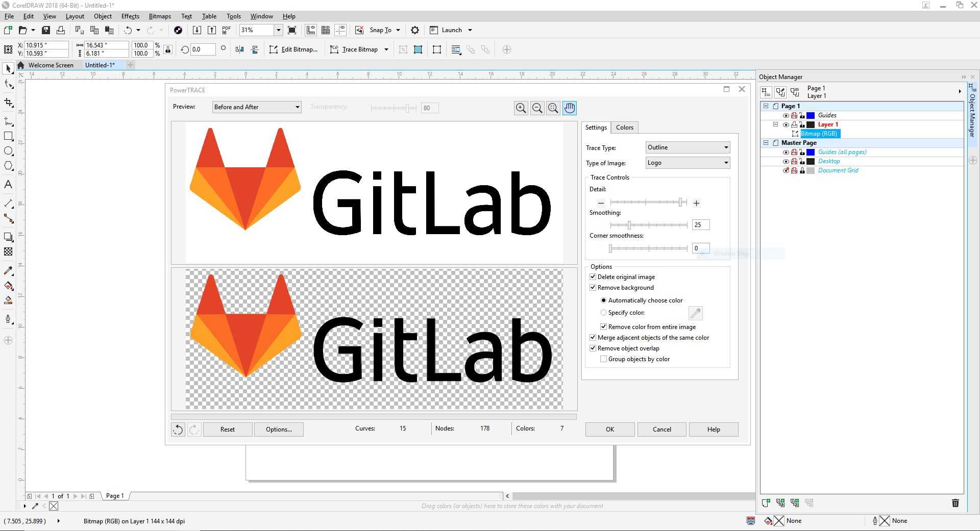Click the Reset button
The image size is (980, 531).
228,429
